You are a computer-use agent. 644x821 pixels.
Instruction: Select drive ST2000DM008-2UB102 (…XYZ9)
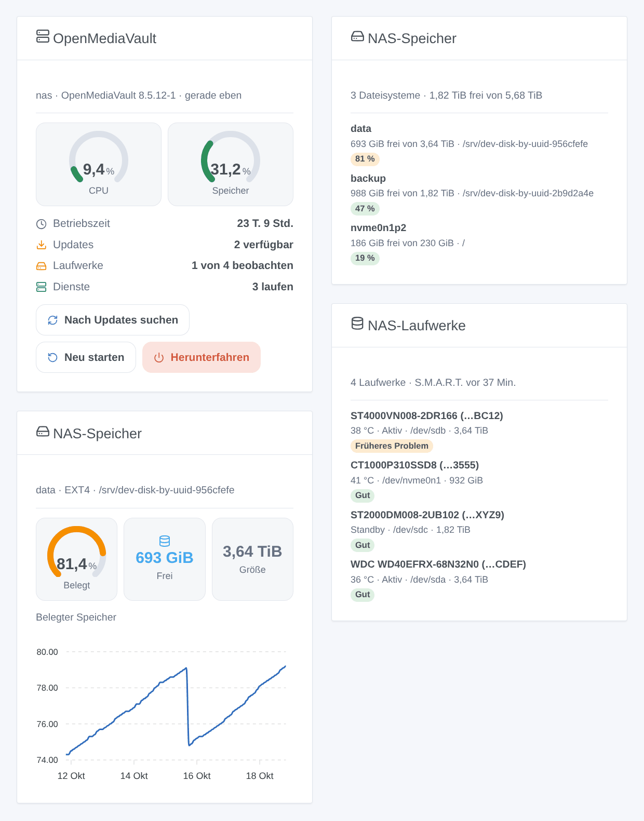[x=427, y=515]
